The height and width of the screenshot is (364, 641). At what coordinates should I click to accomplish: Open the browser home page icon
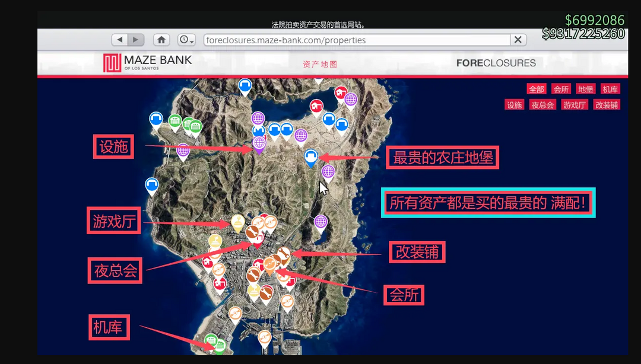pyautogui.click(x=161, y=40)
